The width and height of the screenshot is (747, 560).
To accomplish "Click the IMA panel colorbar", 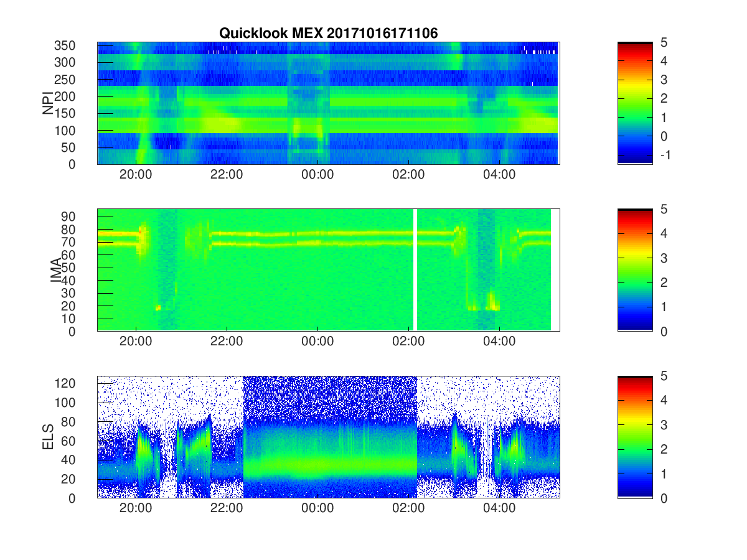I will tap(635, 270).
